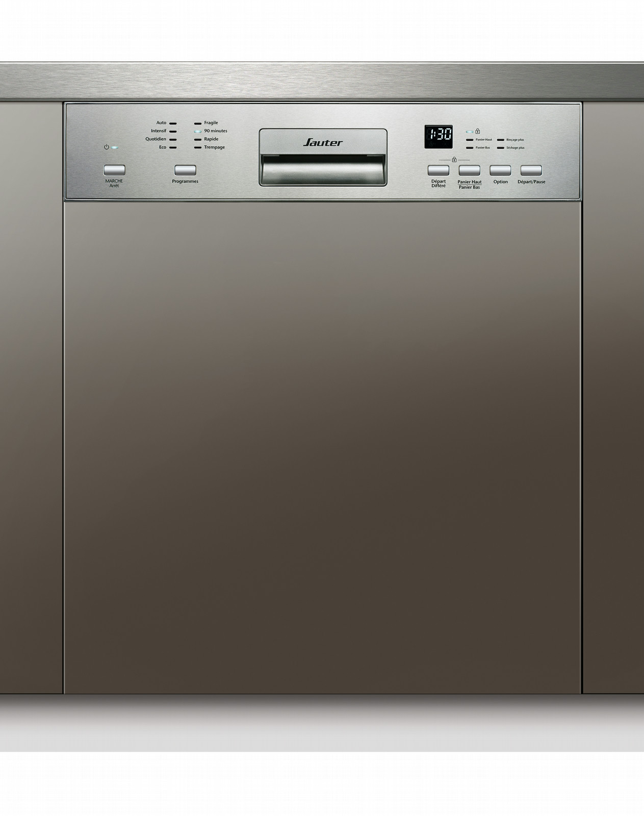The height and width of the screenshot is (816, 644).
Task: Click the 1:30 time display
Action: tap(438, 137)
